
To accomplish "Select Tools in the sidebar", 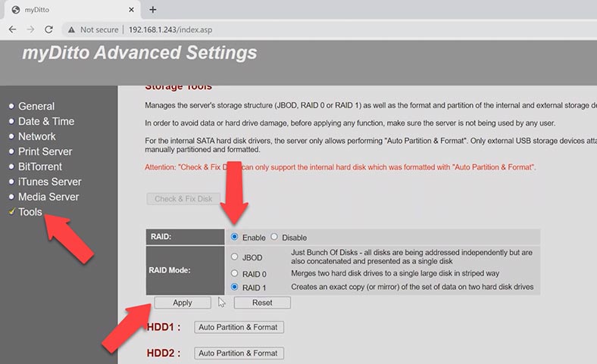I will pyautogui.click(x=30, y=212).
